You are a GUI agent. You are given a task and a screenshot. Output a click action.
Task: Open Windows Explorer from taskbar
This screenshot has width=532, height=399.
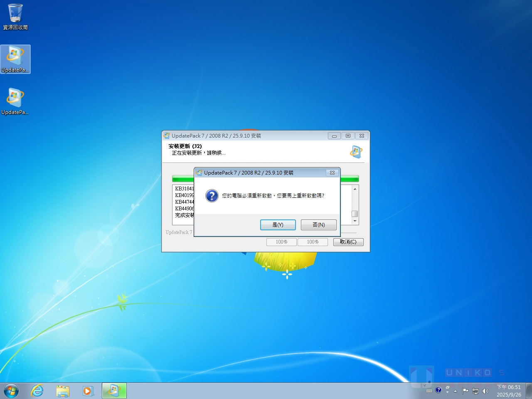pos(63,391)
